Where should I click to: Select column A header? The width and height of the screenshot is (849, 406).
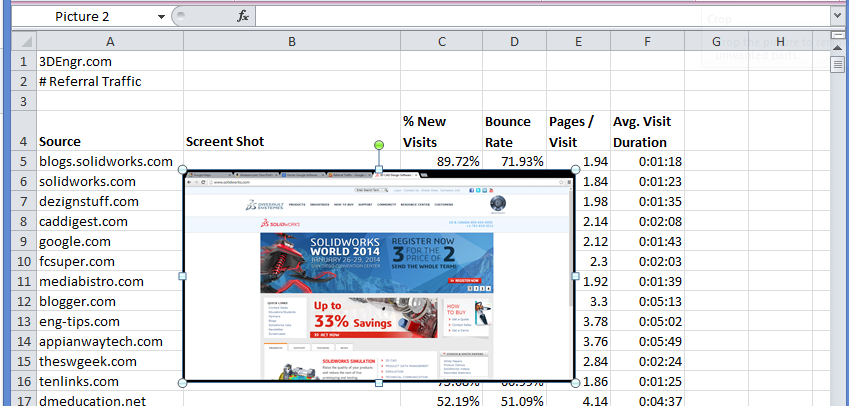(110, 41)
